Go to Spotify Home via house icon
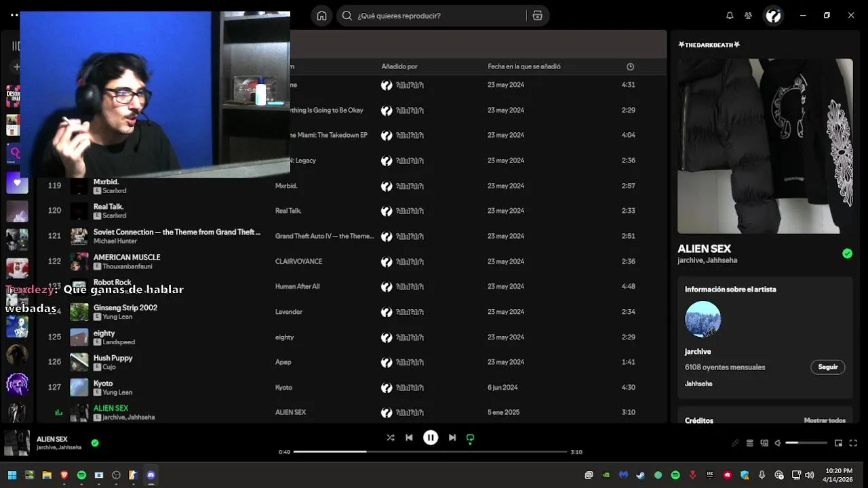This screenshot has width=868, height=488. (321, 16)
